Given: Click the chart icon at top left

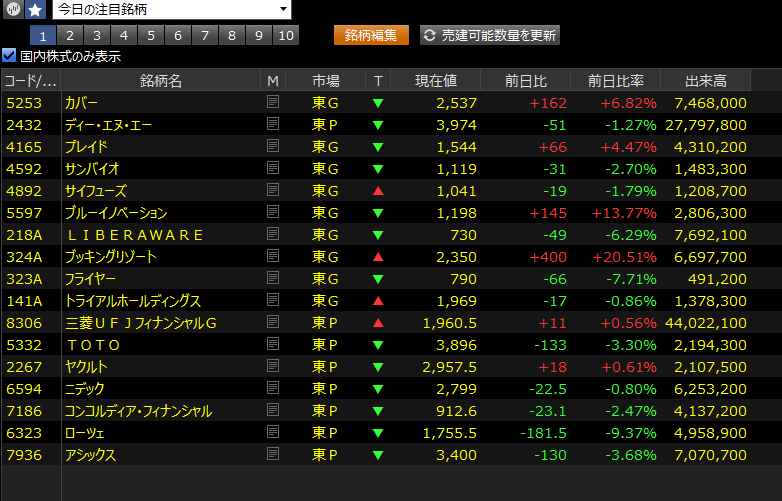Looking at the screenshot, I should [x=13, y=9].
